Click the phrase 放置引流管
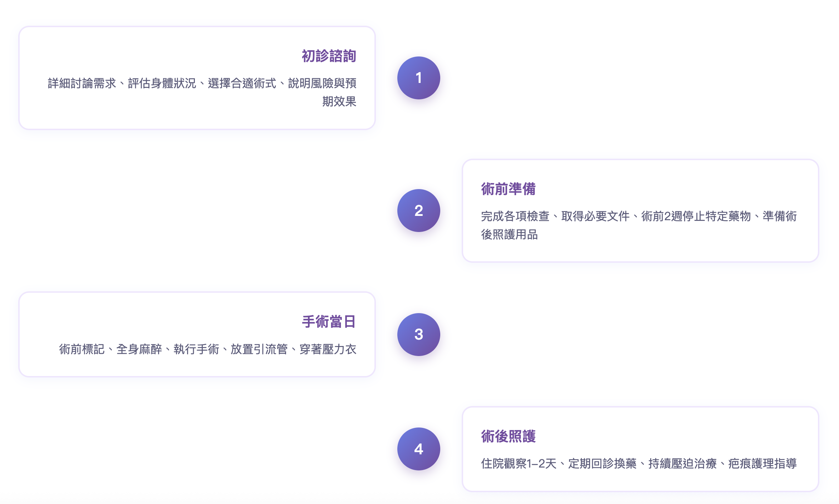Image resolution: width=839 pixels, height=504 pixels. pyautogui.click(x=259, y=349)
